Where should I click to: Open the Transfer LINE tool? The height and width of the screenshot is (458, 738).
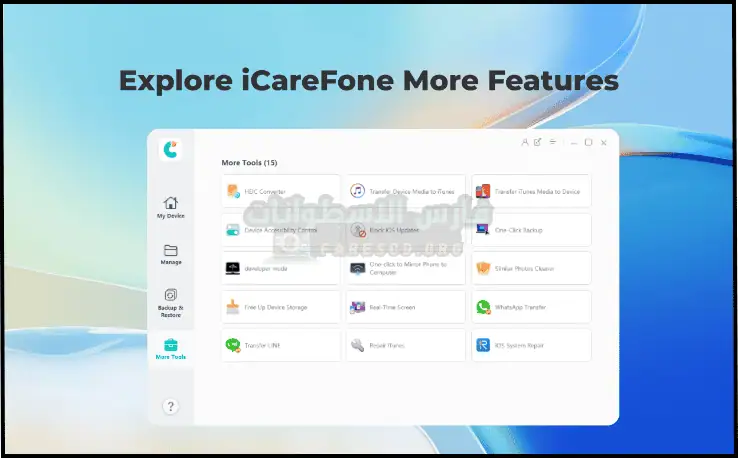[x=281, y=345]
